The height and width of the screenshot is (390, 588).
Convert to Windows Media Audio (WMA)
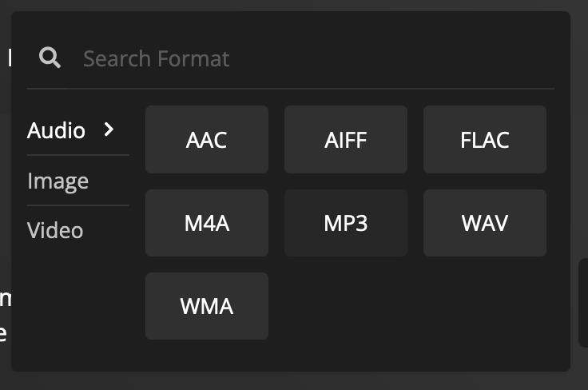207,306
